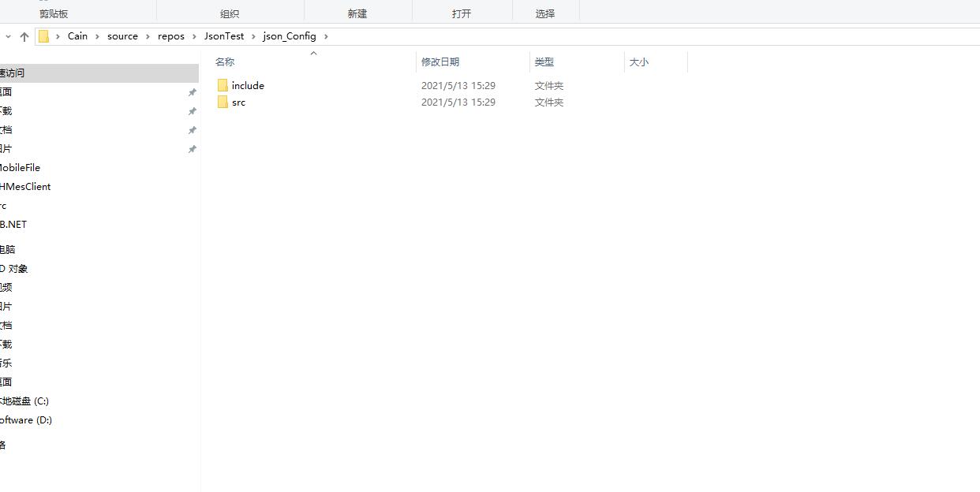Click the up arrow to go to parent folder
980x492 pixels.
pyautogui.click(x=24, y=35)
